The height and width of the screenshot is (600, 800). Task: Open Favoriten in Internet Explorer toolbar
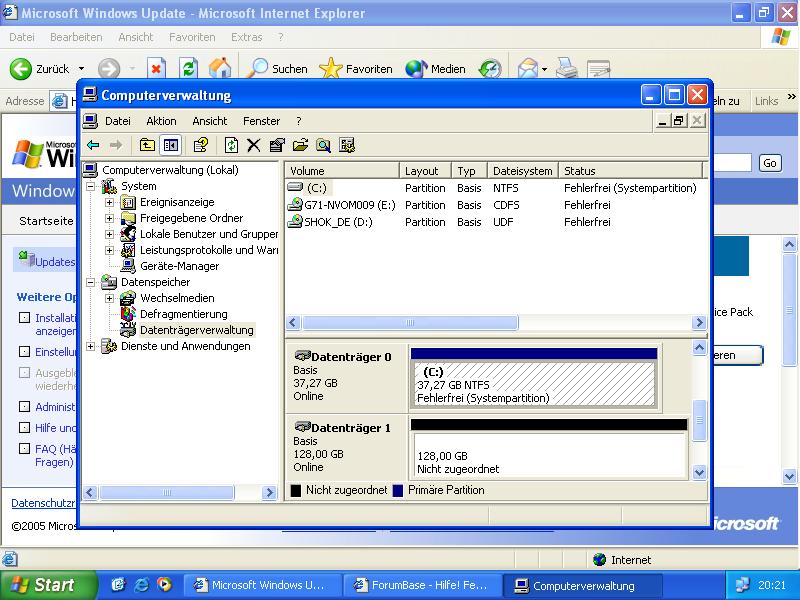[x=356, y=68]
